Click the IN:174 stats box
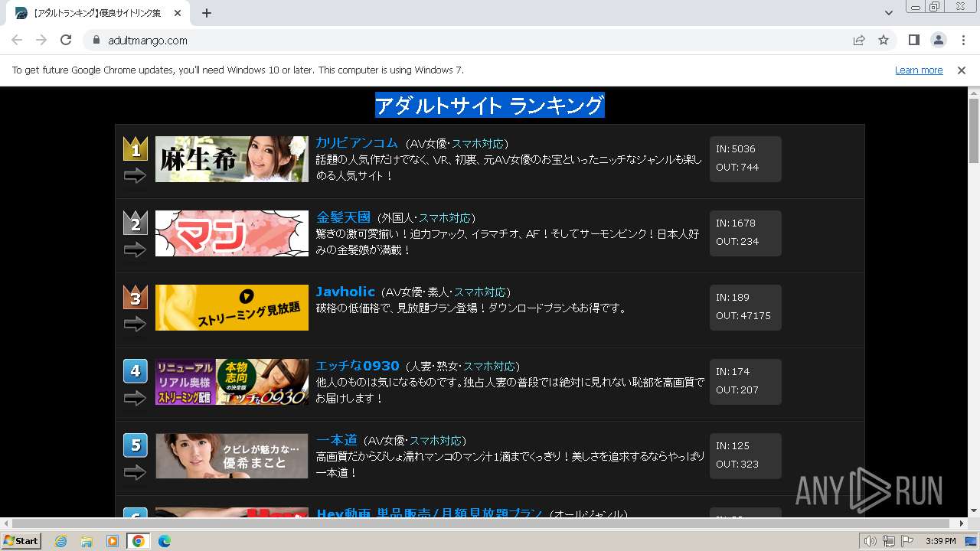 745,382
